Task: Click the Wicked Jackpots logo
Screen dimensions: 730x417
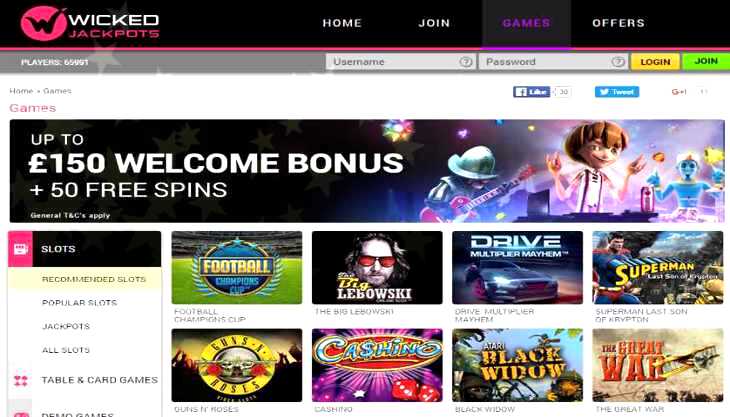Action: coord(90,23)
